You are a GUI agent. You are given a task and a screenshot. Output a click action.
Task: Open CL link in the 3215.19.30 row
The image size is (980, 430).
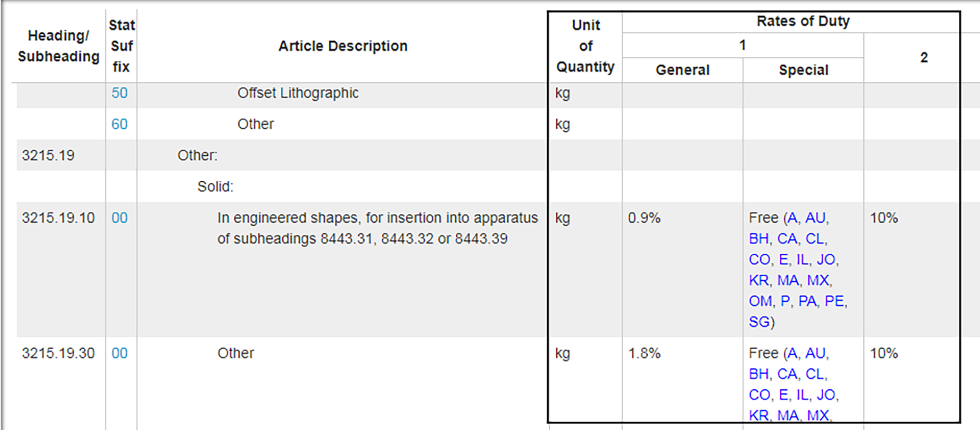coord(815,374)
